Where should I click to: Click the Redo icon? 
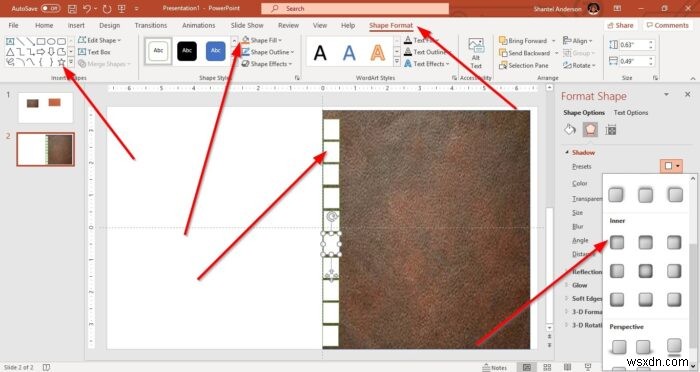(107, 8)
